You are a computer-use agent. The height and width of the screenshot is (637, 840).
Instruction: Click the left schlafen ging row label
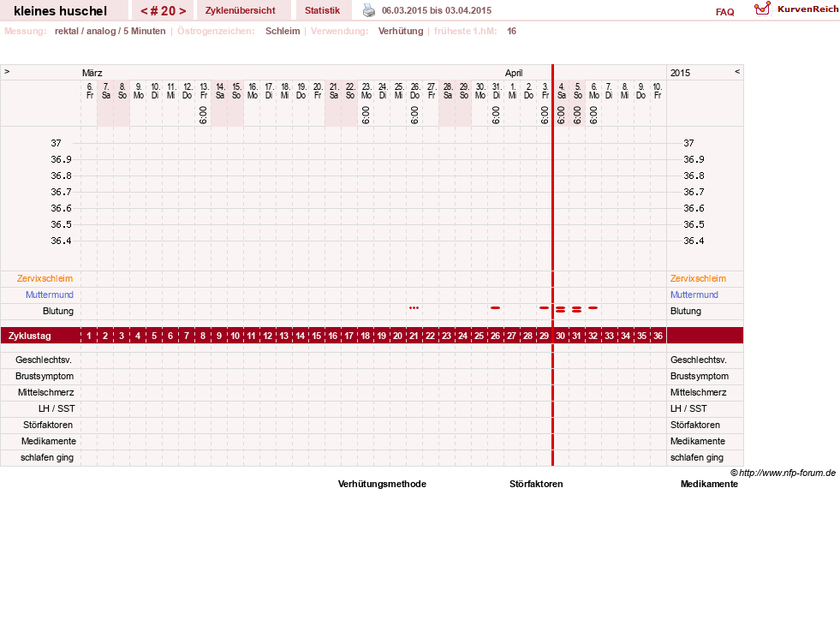click(x=47, y=457)
